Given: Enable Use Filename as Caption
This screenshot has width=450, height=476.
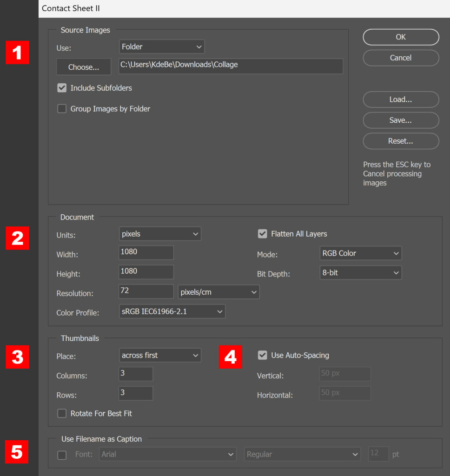Looking at the screenshot, I should [x=62, y=454].
